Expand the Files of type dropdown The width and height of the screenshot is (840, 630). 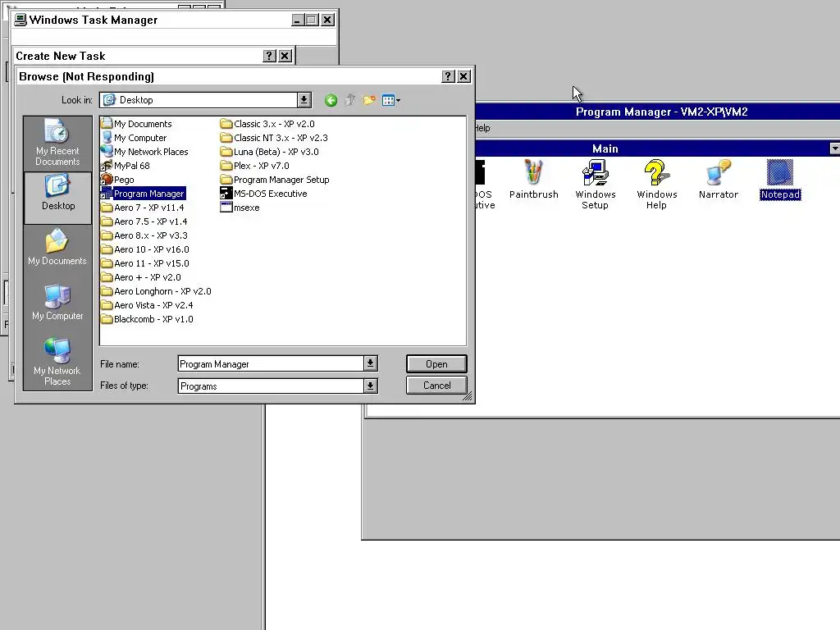tap(370, 386)
